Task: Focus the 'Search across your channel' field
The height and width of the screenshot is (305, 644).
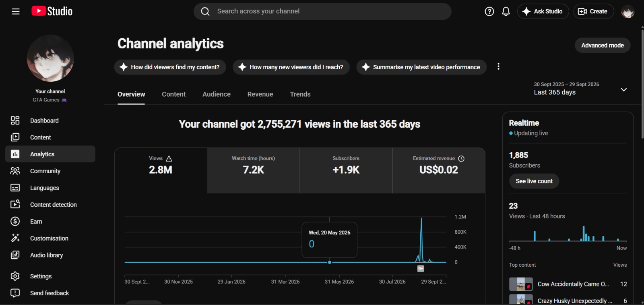Action: [x=322, y=11]
